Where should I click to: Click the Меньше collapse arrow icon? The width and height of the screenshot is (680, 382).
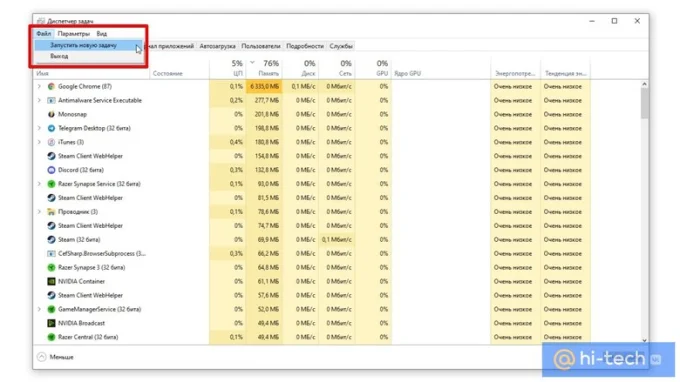[42, 357]
